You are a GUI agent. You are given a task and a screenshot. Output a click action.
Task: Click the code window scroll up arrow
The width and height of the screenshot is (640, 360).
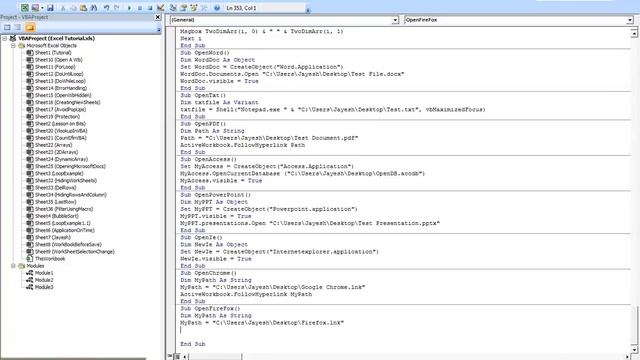634,33
